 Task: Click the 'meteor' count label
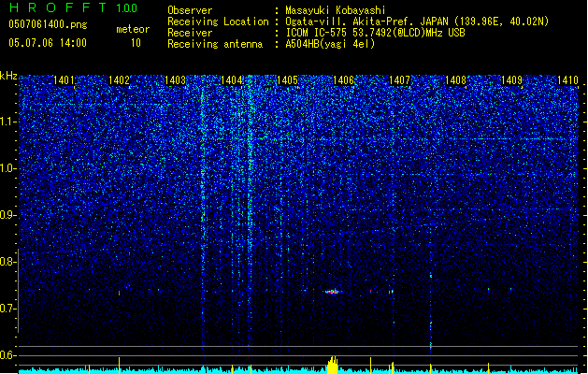coord(133,29)
